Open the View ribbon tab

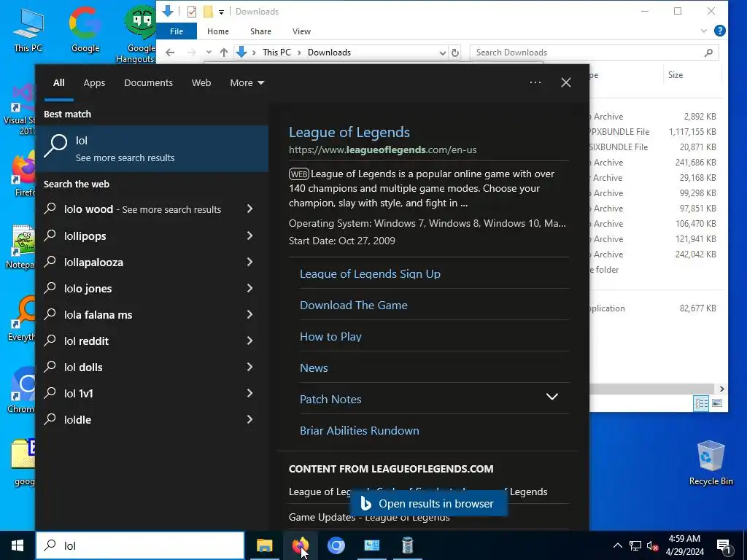(301, 31)
